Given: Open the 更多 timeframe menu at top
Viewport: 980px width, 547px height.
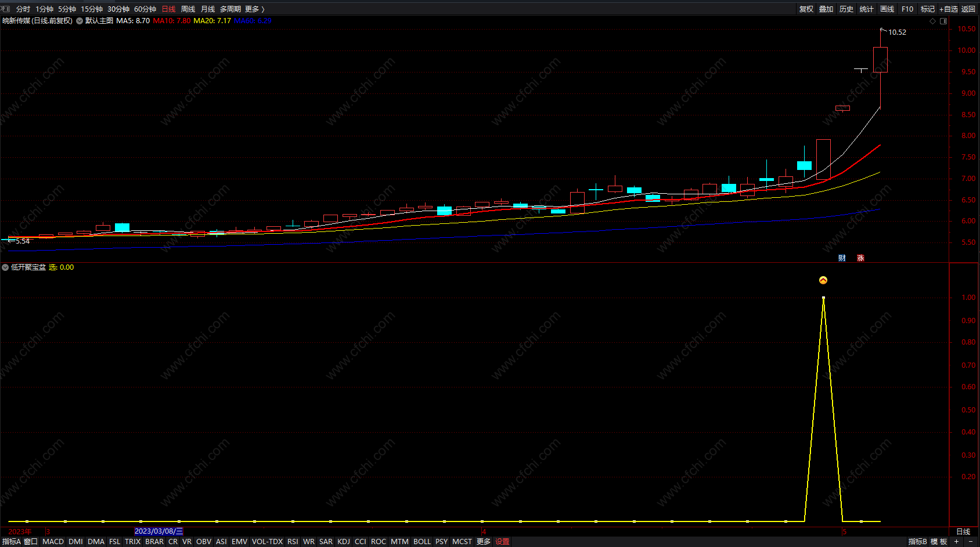Looking at the screenshot, I should click(x=254, y=9).
